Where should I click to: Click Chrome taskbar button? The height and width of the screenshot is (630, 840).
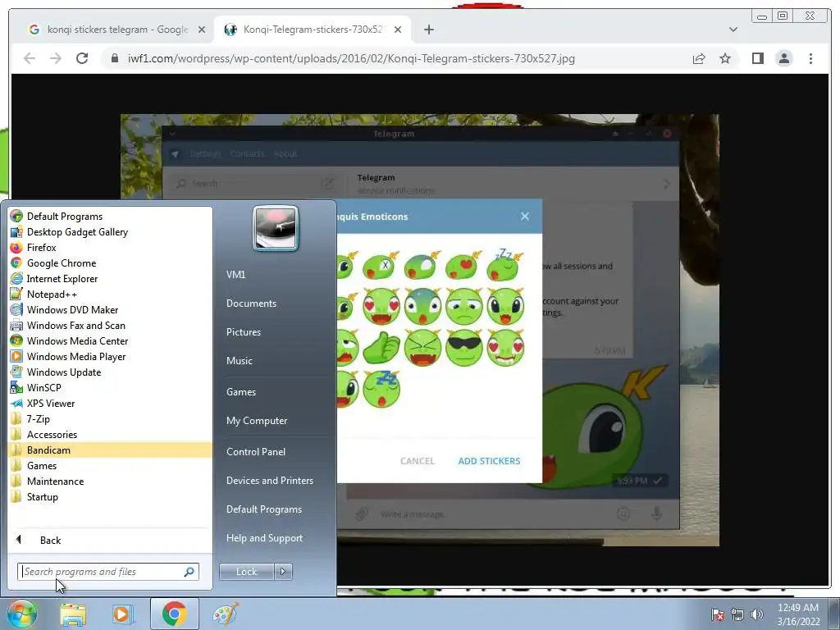point(174,614)
